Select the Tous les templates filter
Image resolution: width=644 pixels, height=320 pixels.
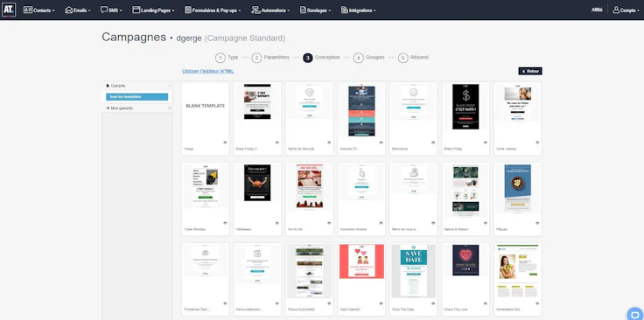pyautogui.click(x=136, y=97)
